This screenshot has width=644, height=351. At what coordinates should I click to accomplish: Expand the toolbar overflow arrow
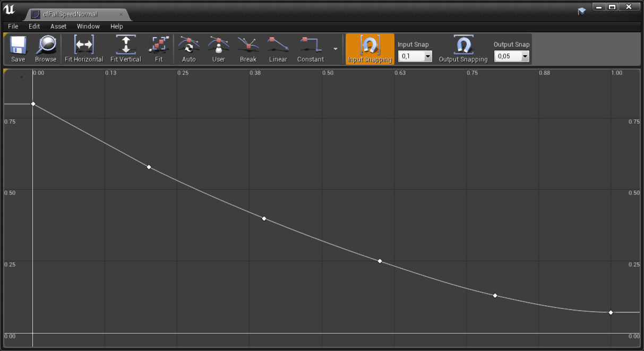[336, 48]
